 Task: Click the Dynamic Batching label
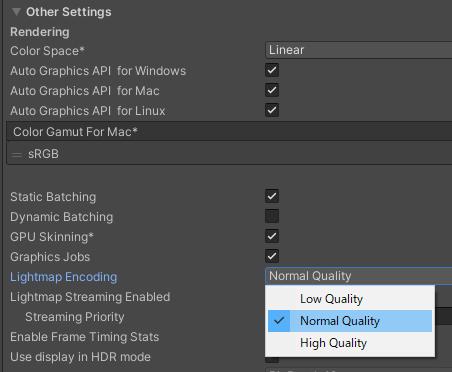point(62,217)
